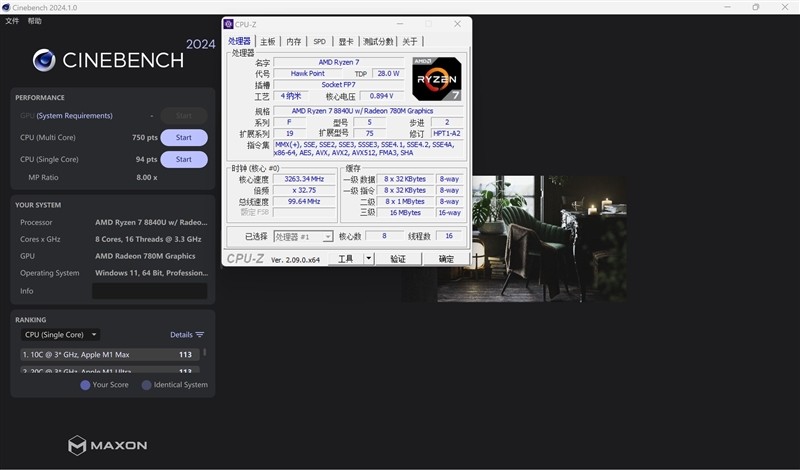Click the Cinebench app icon in title bar
Screen dimensions: 800x470
(x=6, y=7)
